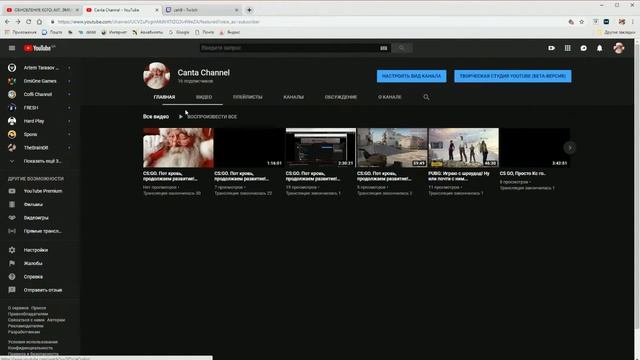Open the account avatar menu
This screenshot has height=360, width=640.
618,48
